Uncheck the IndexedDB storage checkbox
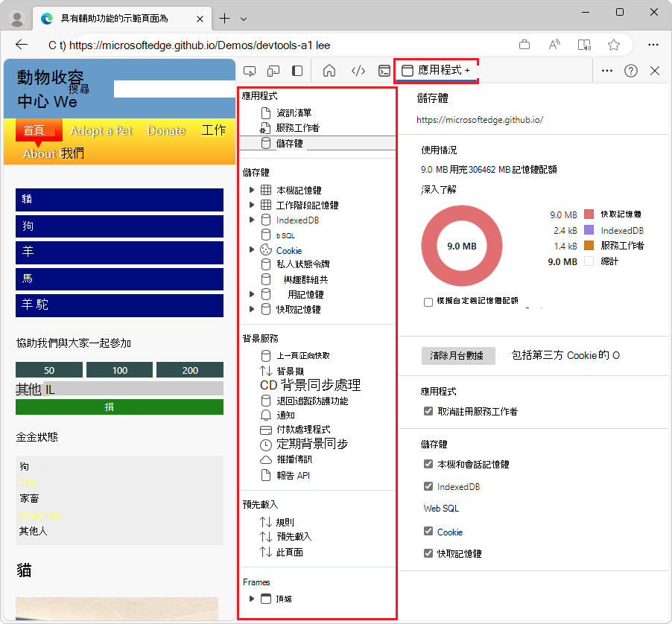Screen dimensions: 672x624 pyautogui.click(x=428, y=488)
